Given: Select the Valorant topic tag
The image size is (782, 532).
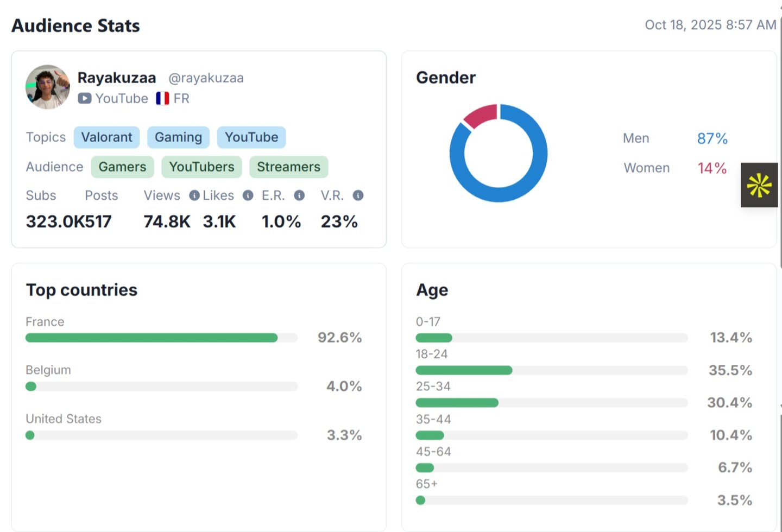Looking at the screenshot, I should click(106, 137).
